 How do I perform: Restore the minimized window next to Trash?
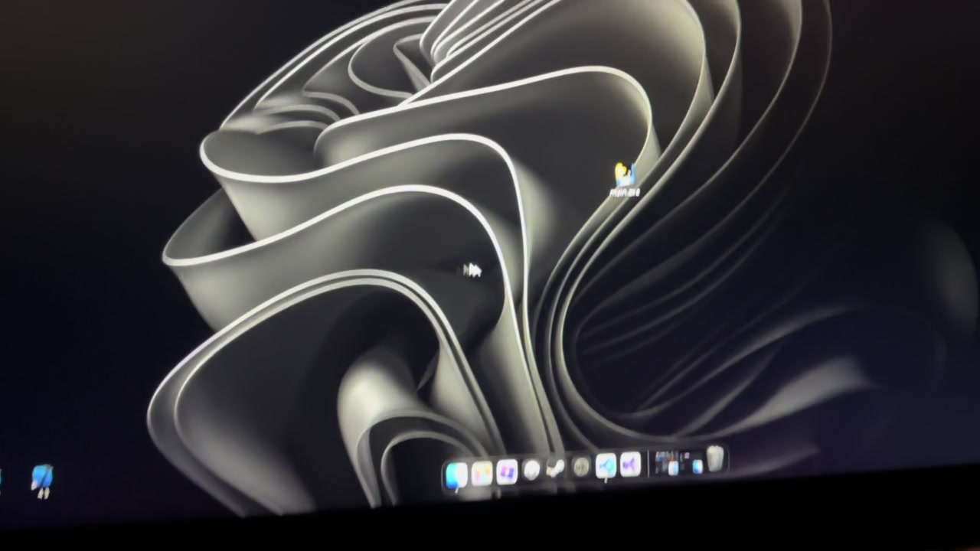pos(692,461)
